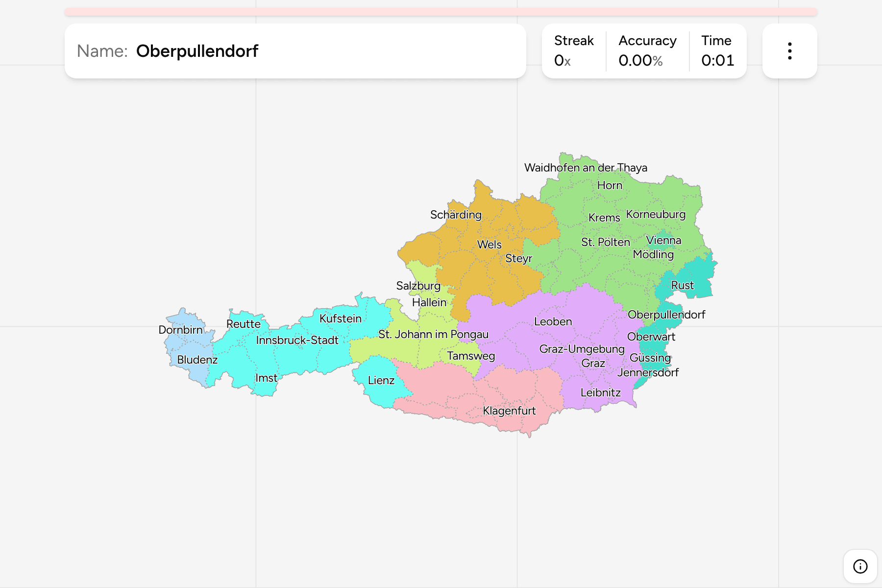Click the Name prompt box
882x588 pixels.
(295, 51)
